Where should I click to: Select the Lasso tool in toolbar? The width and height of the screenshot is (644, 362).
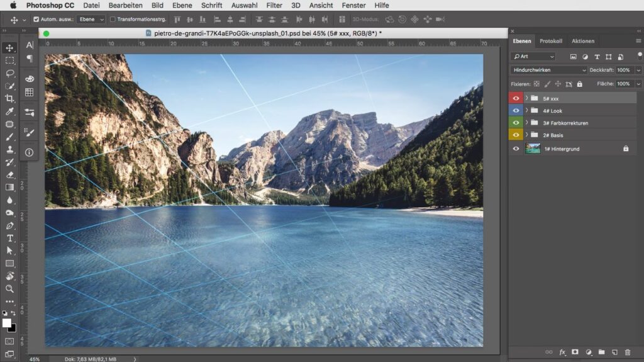point(9,73)
